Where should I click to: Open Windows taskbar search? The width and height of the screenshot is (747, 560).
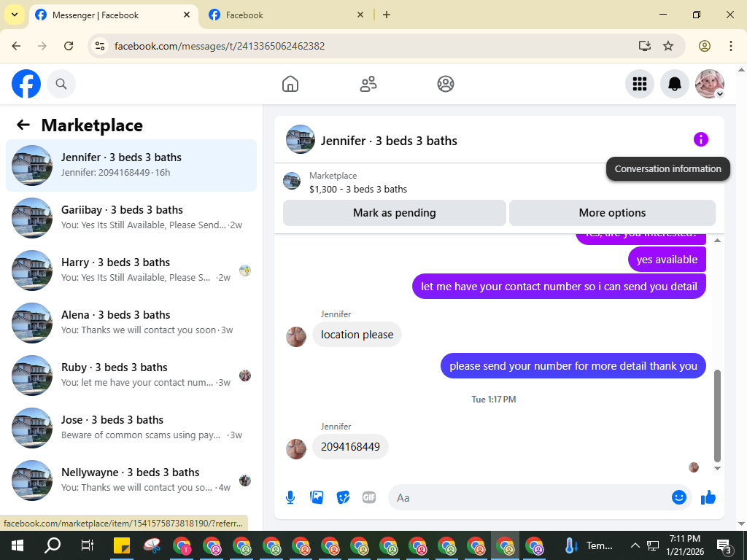click(x=53, y=545)
